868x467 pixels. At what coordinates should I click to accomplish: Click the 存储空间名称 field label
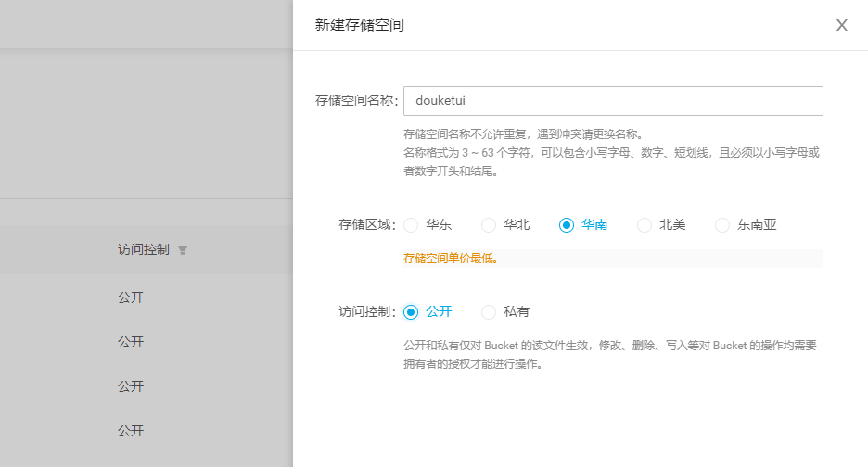click(x=356, y=101)
